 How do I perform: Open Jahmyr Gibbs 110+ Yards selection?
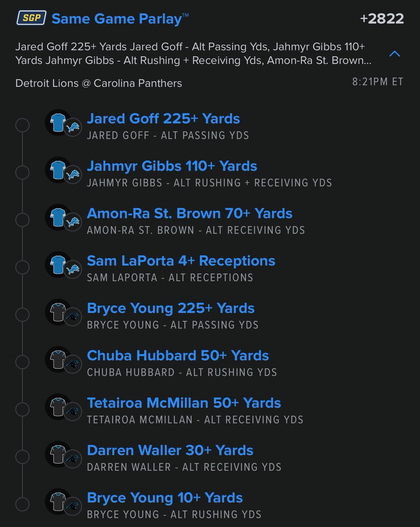[x=172, y=166]
